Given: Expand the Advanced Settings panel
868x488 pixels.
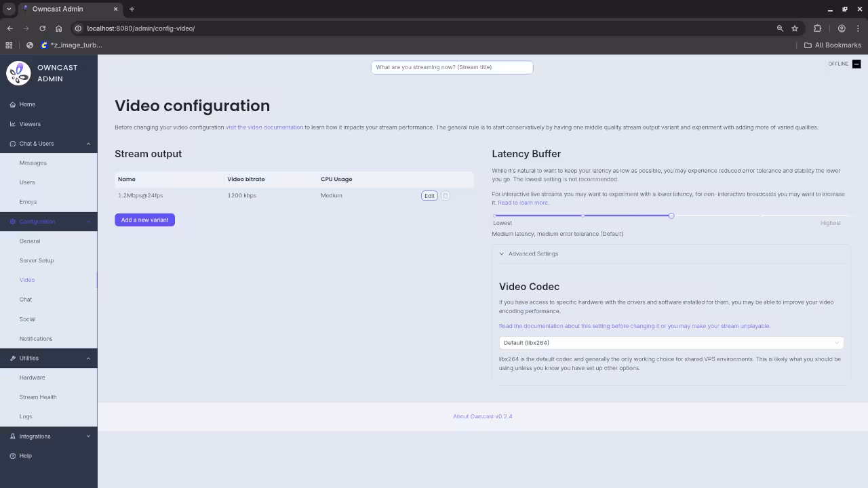Looking at the screenshot, I should click(533, 253).
